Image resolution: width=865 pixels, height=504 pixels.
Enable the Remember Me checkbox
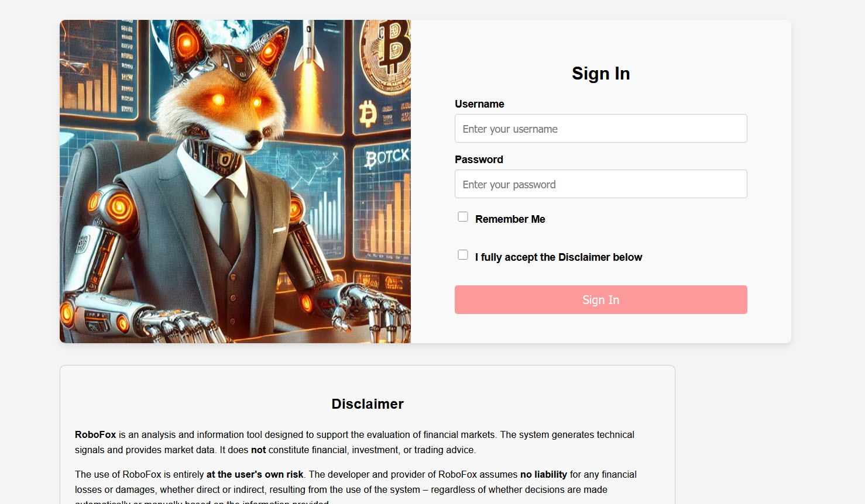463,217
